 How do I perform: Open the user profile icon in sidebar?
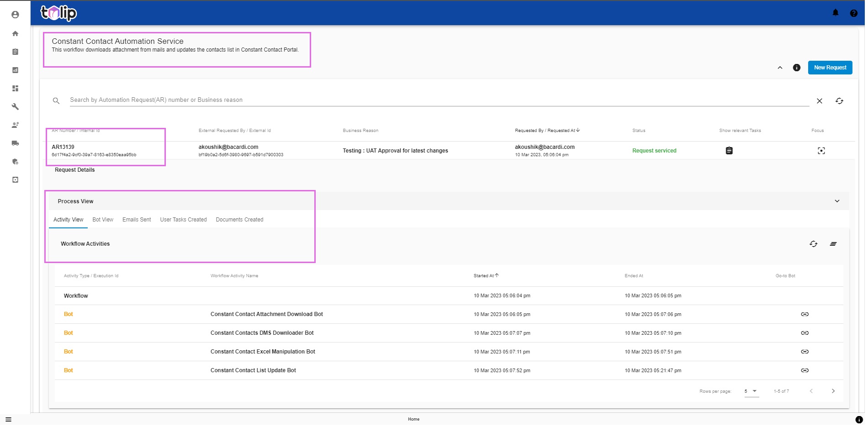pyautogui.click(x=15, y=15)
